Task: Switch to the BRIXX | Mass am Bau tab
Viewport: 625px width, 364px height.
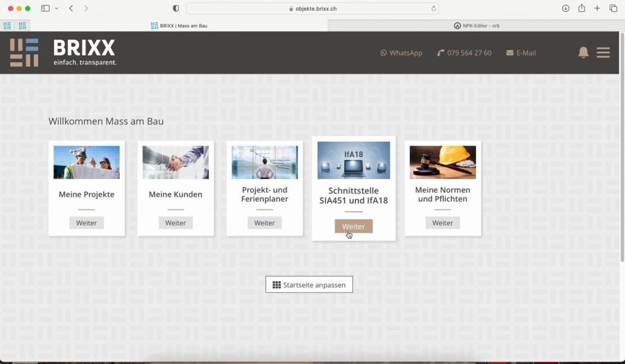Action: pyautogui.click(x=179, y=26)
